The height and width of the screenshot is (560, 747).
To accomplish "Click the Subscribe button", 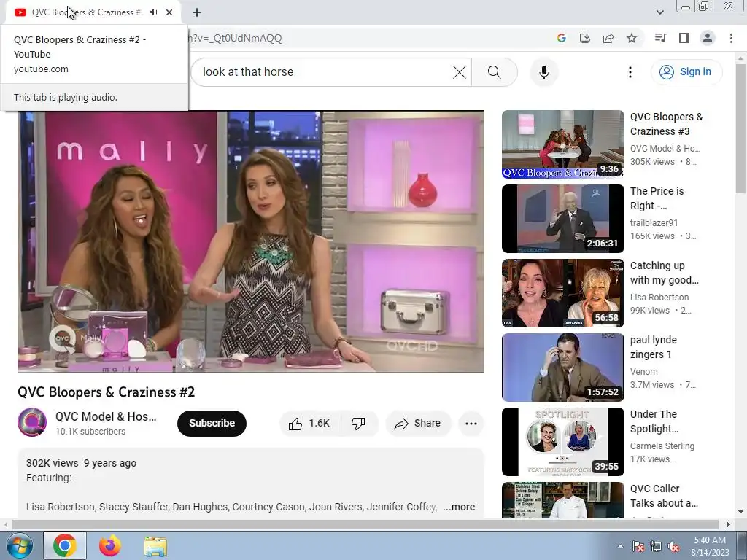I will click(x=212, y=423).
